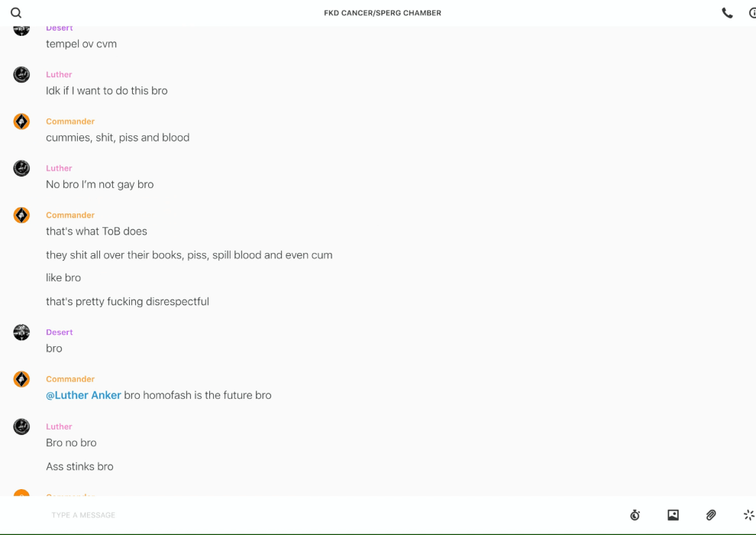756x535 pixels.
Task: Attach a file with paperclip icon
Action: [x=711, y=514]
